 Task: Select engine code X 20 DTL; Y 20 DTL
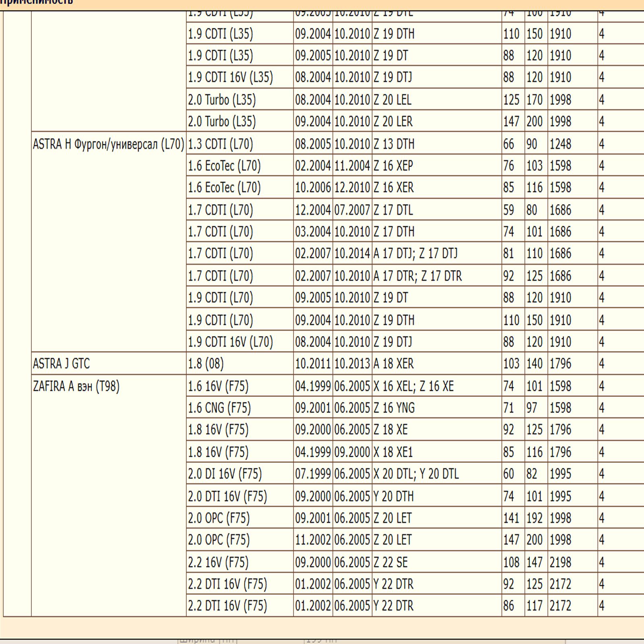416,474
